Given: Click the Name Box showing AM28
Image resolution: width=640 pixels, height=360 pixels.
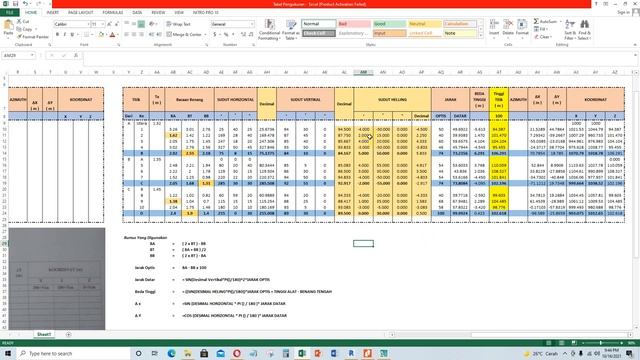Looking at the screenshot, I should tap(18, 55).
